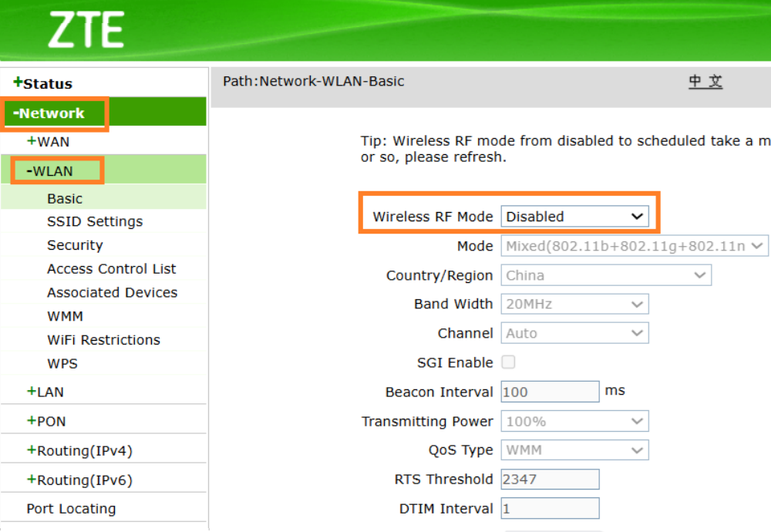The width and height of the screenshot is (771, 532).
Task: Open the Band Width dropdown
Action: click(574, 304)
